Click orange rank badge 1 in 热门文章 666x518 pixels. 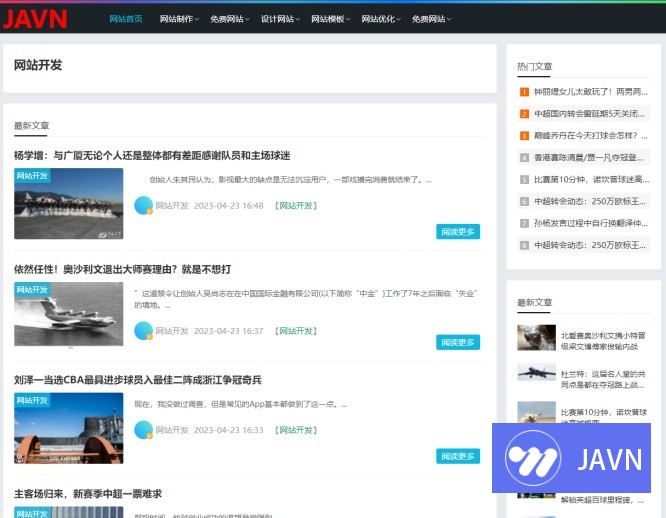[x=525, y=92]
